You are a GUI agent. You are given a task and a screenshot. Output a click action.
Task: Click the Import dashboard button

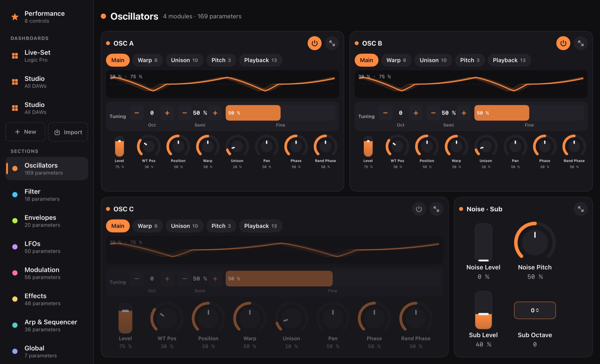tap(68, 132)
